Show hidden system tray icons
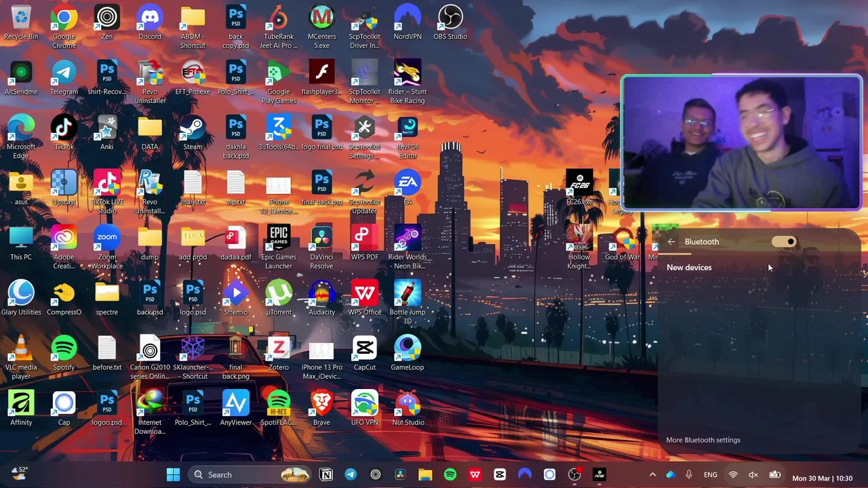The image size is (868, 488). coord(652,474)
